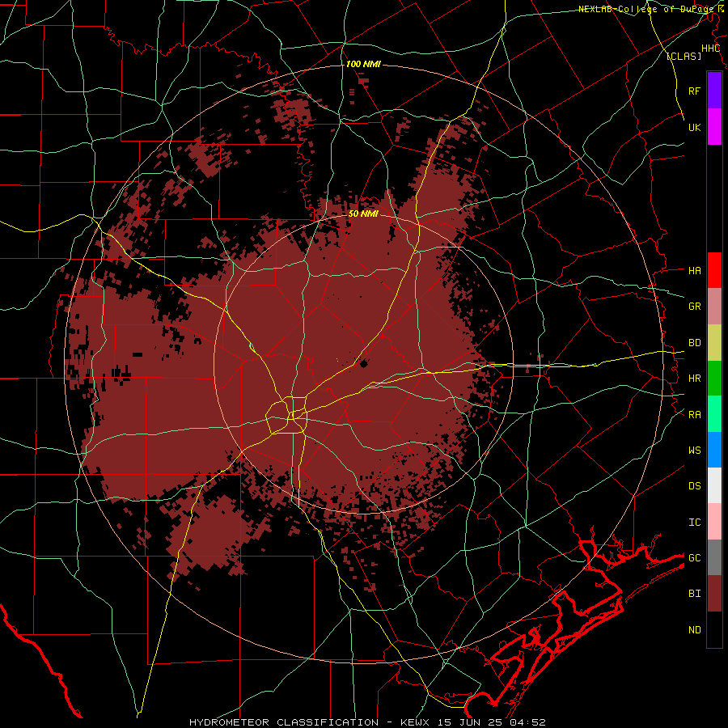Click the RF legend label
The image size is (728, 728).
[x=694, y=91]
